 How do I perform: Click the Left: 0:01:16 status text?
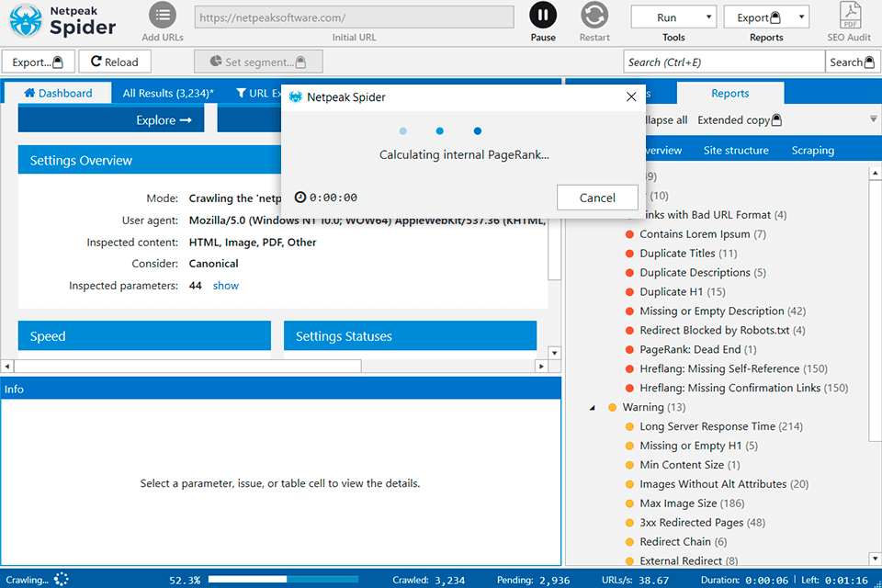point(834,580)
